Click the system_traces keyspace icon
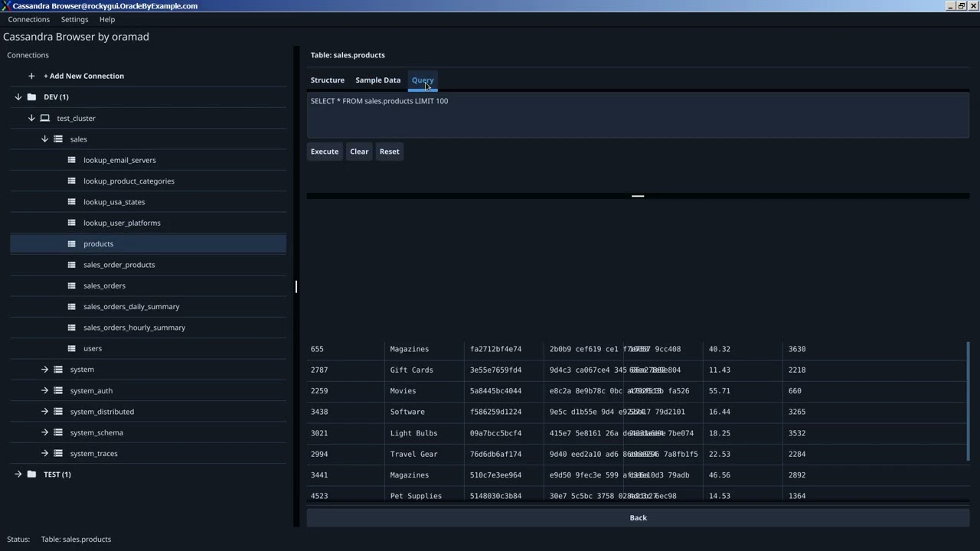This screenshot has height=551, width=980. click(x=58, y=453)
